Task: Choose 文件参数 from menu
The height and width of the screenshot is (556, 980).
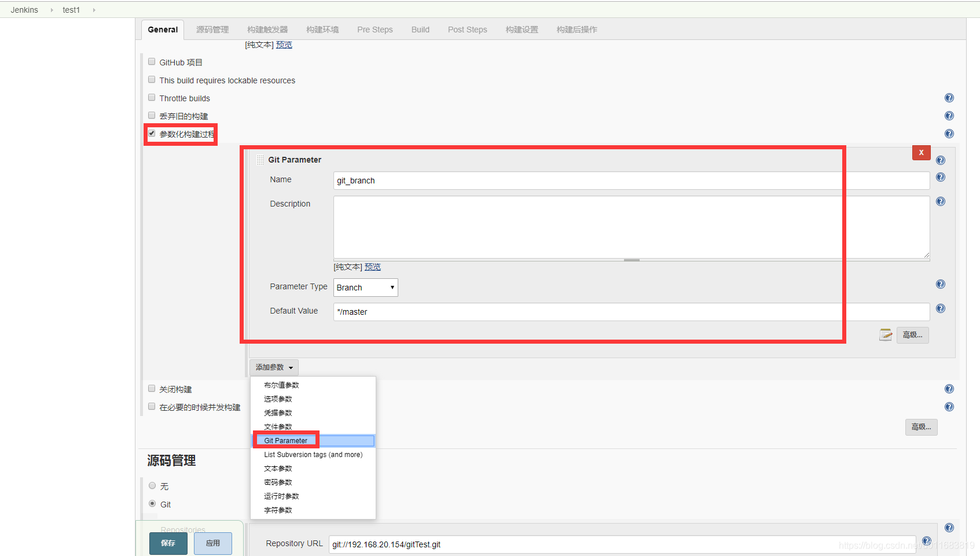Action: pos(313,427)
